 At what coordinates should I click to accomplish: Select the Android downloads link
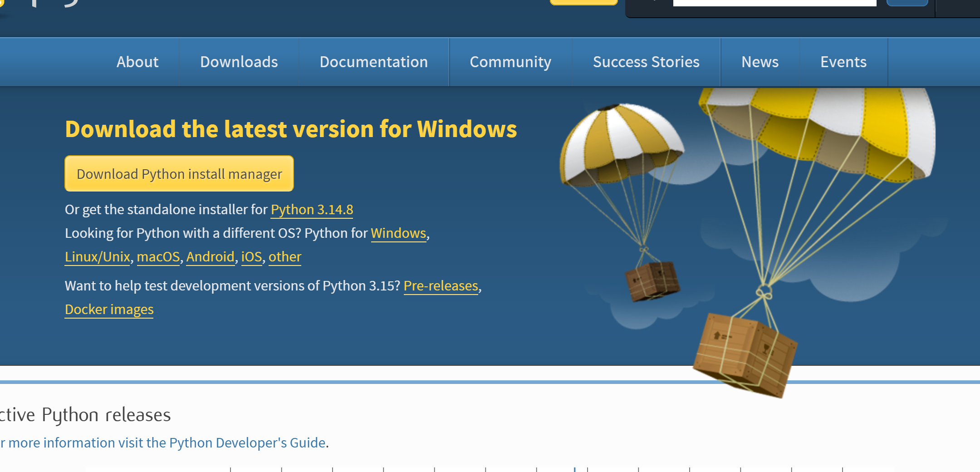coord(211,257)
